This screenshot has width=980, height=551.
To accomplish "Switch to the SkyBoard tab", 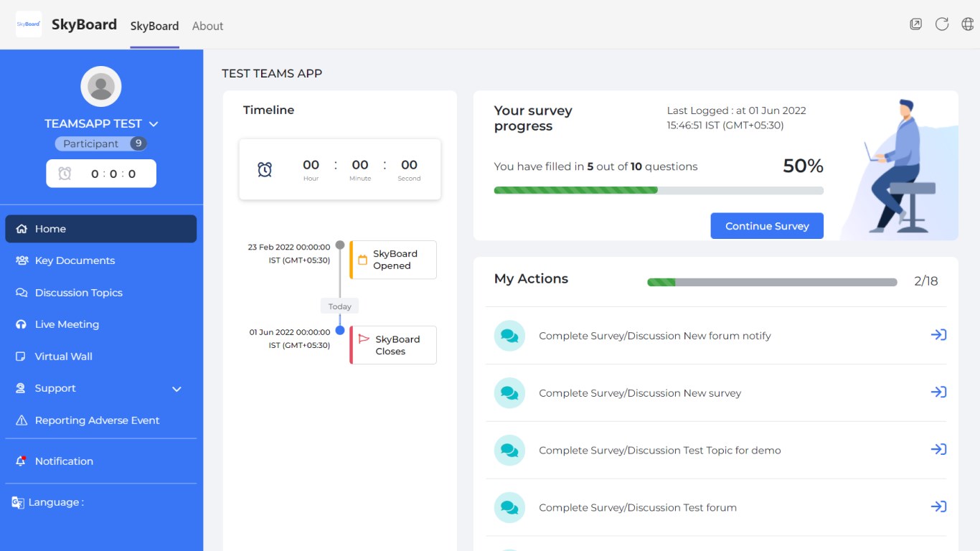I will coord(154,26).
